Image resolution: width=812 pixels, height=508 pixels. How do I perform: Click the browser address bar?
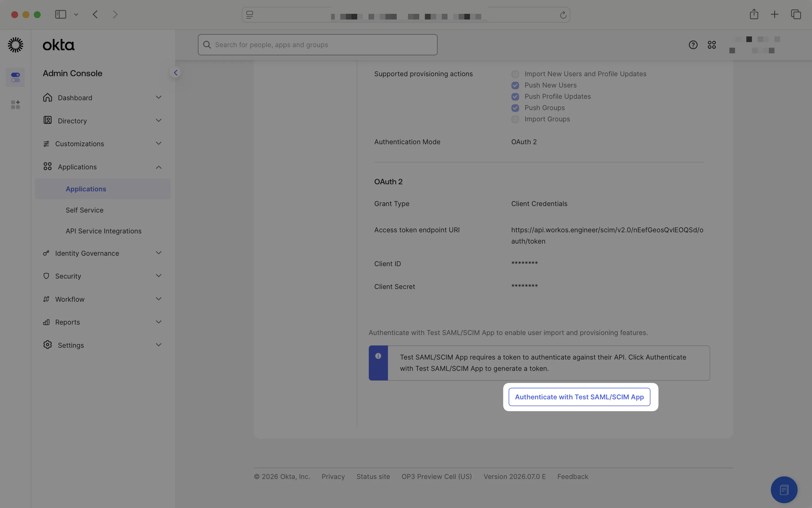(406, 15)
